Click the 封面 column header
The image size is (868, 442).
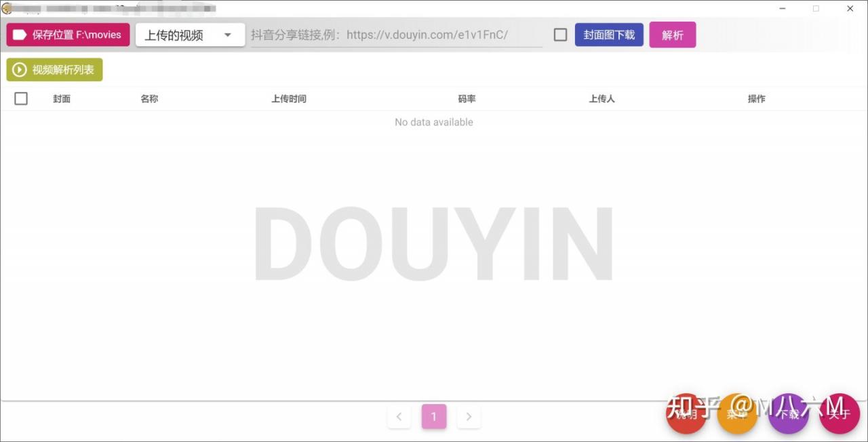coord(62,99)
